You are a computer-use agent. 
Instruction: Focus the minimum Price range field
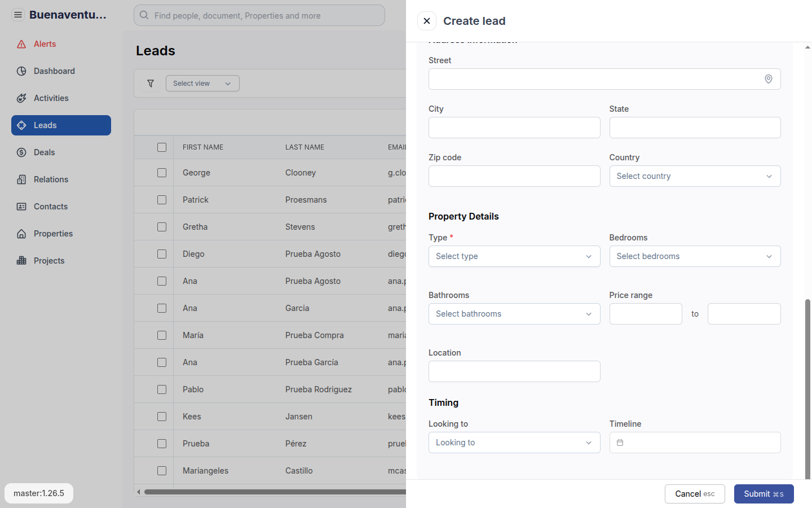coord(646,314)
